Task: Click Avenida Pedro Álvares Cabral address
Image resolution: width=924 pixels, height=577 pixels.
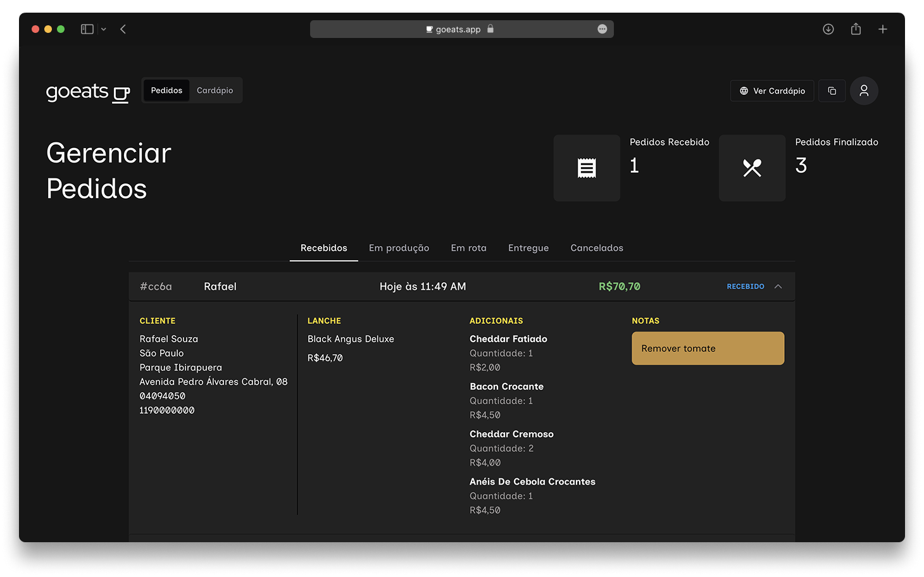Action: 214,382
